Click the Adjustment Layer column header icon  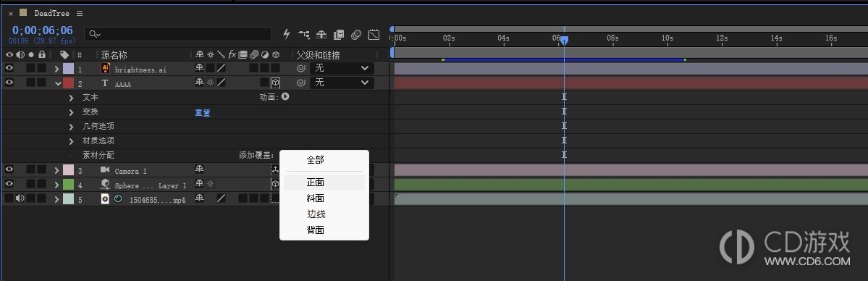pyautogui.click(x=265, y=55)
